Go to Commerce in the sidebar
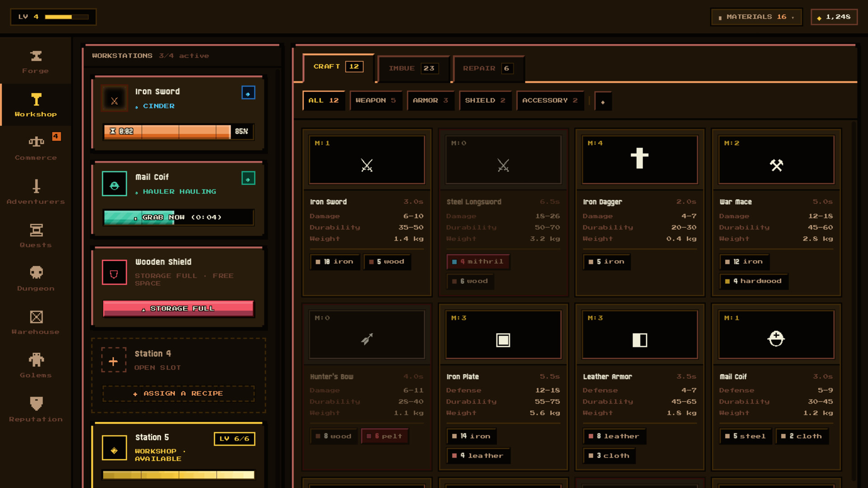The width and height of the screenshot is (868, 488). [36, 149]
